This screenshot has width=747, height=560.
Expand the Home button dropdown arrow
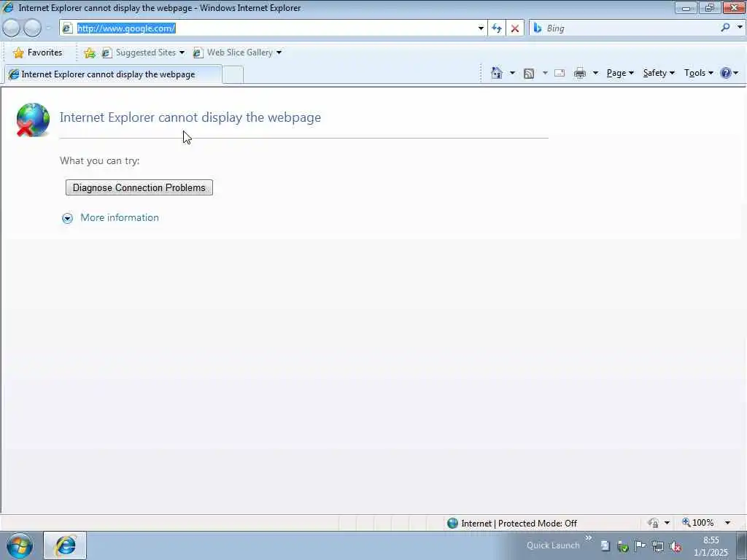512,73
